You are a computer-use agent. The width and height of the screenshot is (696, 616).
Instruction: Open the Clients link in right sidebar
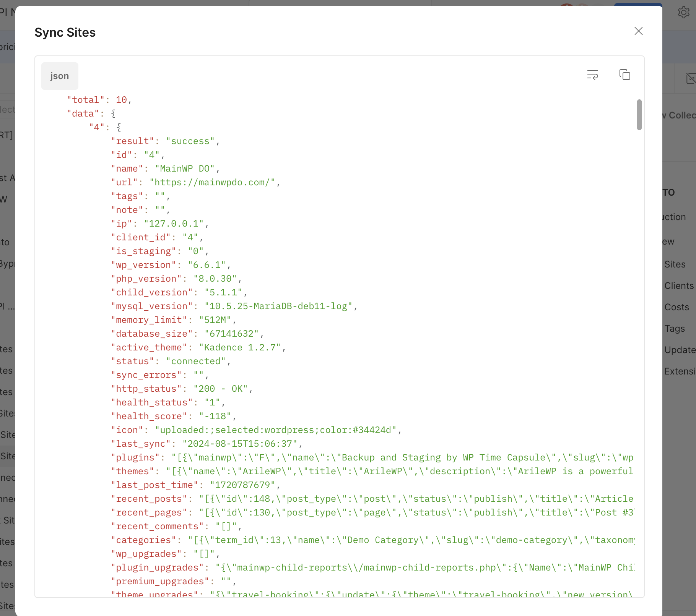click(678, 286)
